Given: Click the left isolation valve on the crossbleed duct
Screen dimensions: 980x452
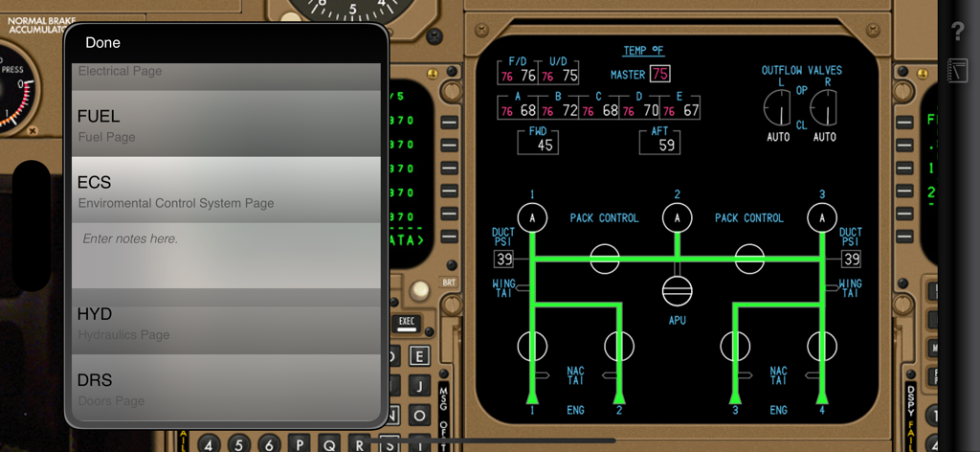Looking at the screenshot, I should pyautogui.click(x=605, y=259).
